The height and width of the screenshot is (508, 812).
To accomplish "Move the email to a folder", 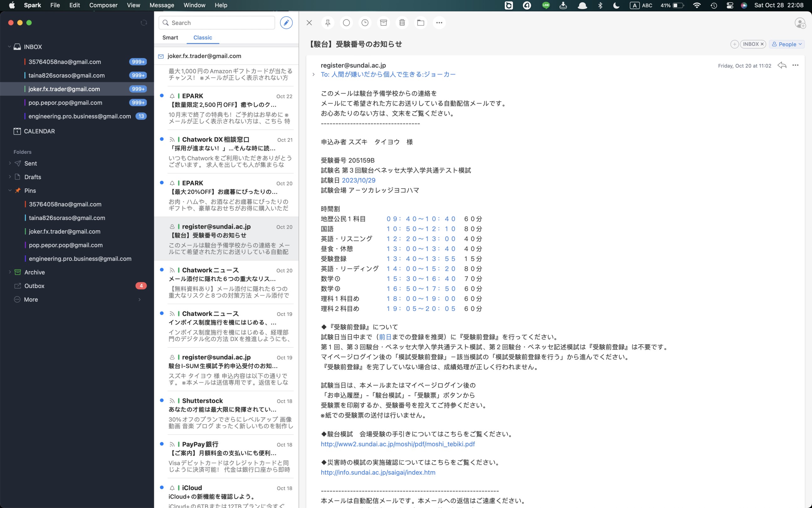I will coord(421,23).
